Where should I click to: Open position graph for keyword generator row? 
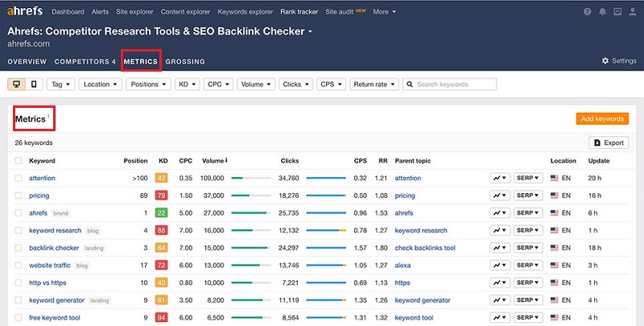coord(500,300)
